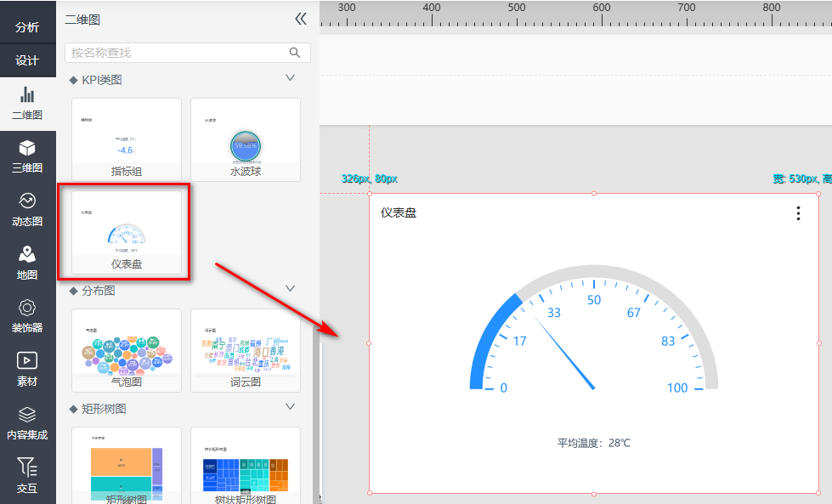This screenshot has width=832, height=504.
Task: Open the 内容集成 content integration icon
Action: 27,415
